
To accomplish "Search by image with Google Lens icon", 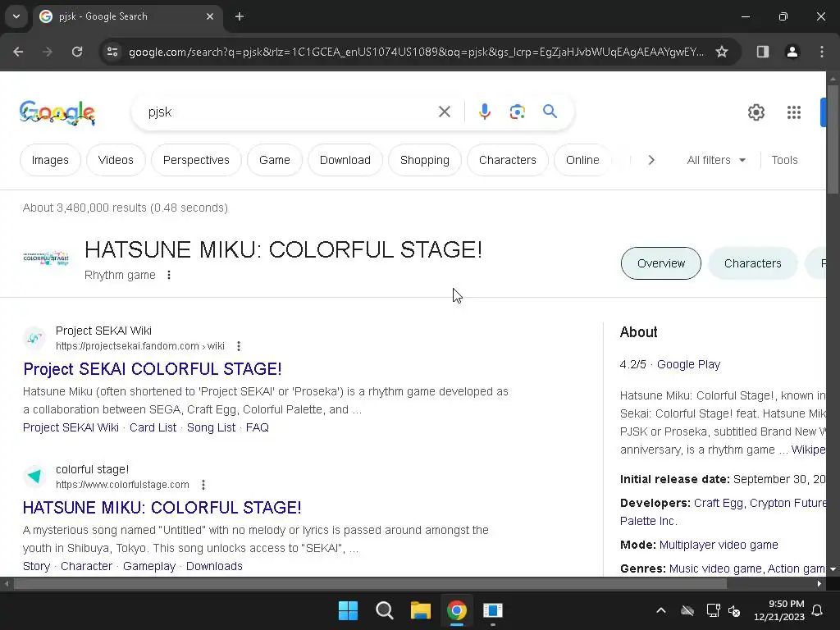I will 517,112.
